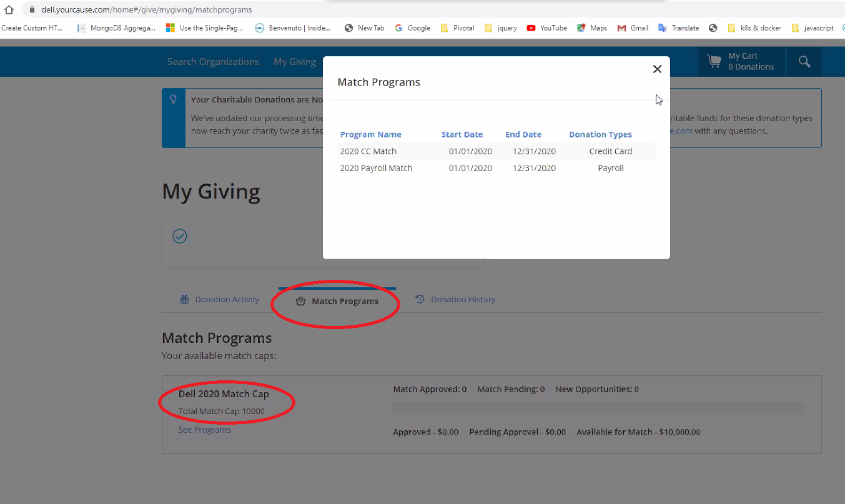Screen dimensions: 845x504
Task: Select the Match Programs tab
Action: pyautogui.click(x=337, y=301)
